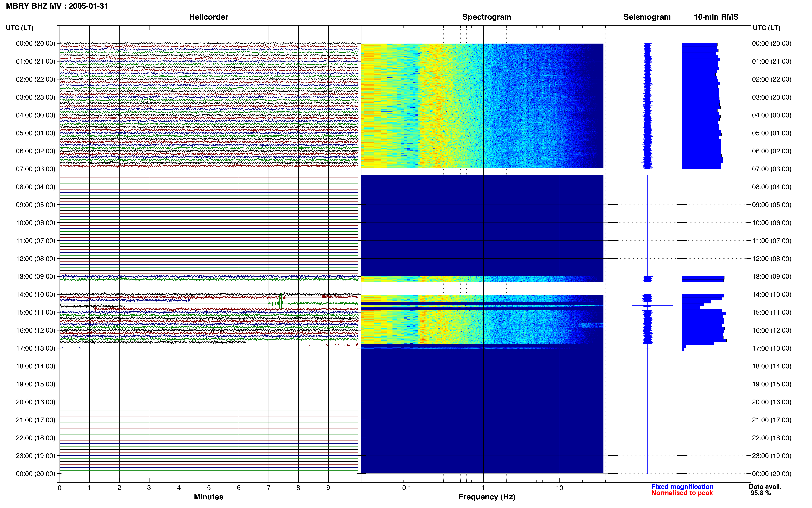Click right-side time label '17:00 (13:00)'
The height and width of the screenshot is (508, 812).
(x=772, y=348)
